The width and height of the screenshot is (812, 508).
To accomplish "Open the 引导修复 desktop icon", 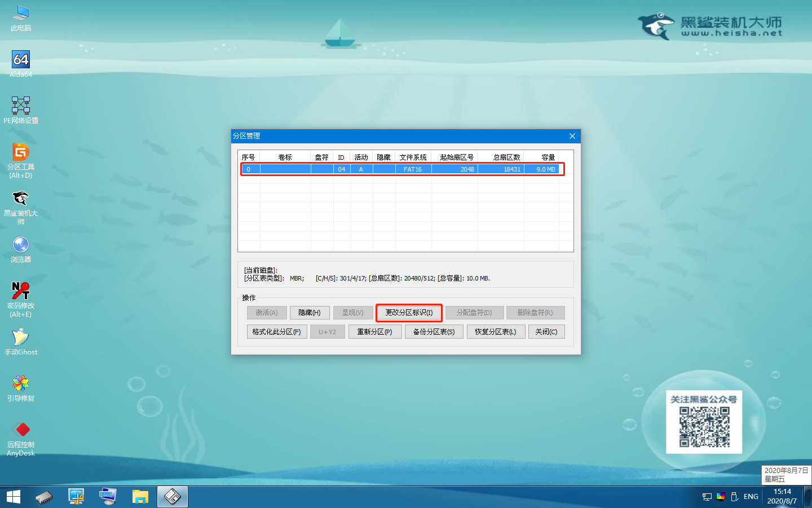I will [21, 388].
